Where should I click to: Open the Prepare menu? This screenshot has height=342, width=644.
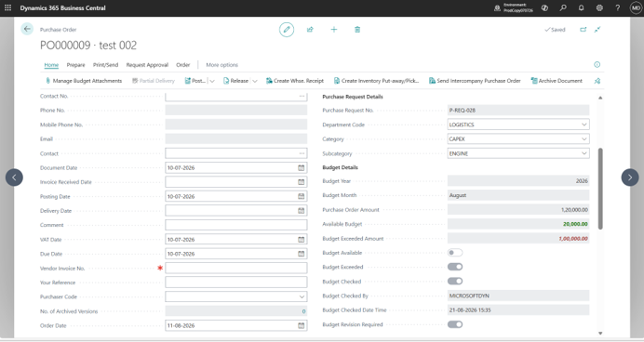[76, 65]
